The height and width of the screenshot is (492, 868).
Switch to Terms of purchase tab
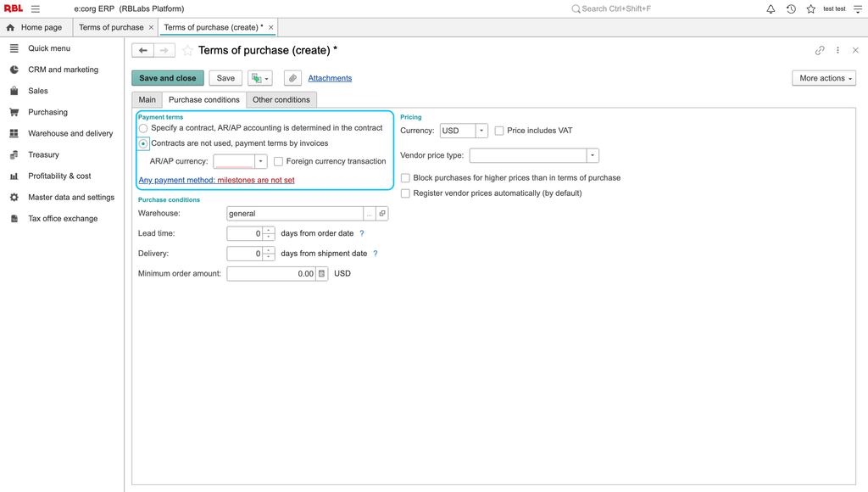tap(111, 27)
